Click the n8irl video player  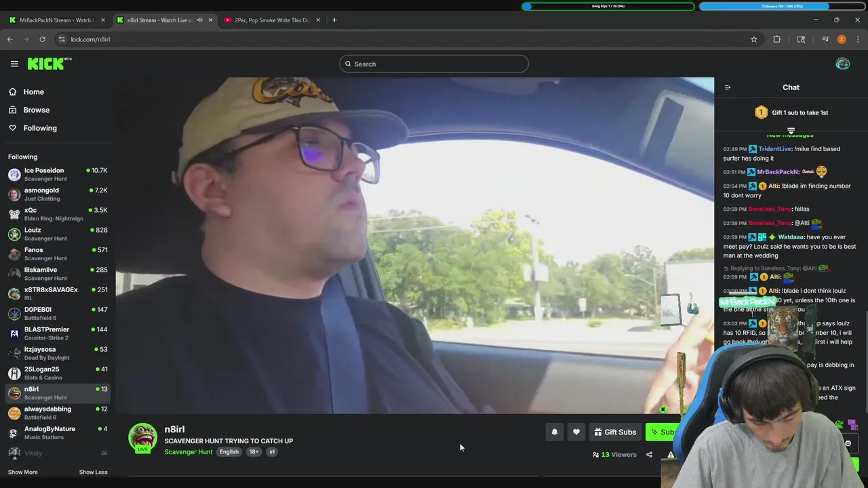click(x=415, y=245)
